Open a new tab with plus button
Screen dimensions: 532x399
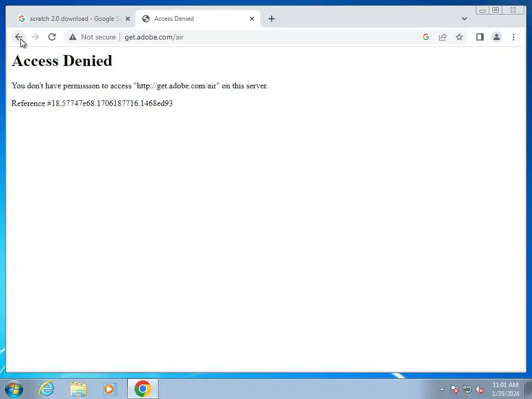271,19
